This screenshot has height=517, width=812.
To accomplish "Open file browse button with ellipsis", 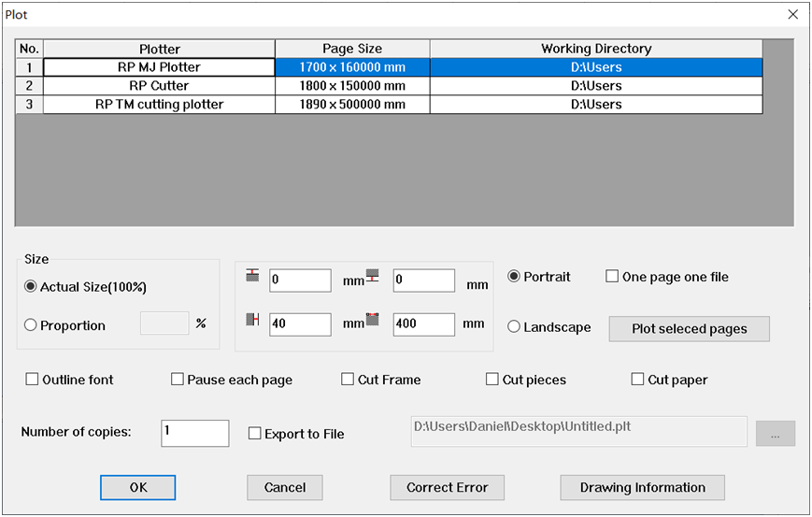I will click(x=775, y=434).
